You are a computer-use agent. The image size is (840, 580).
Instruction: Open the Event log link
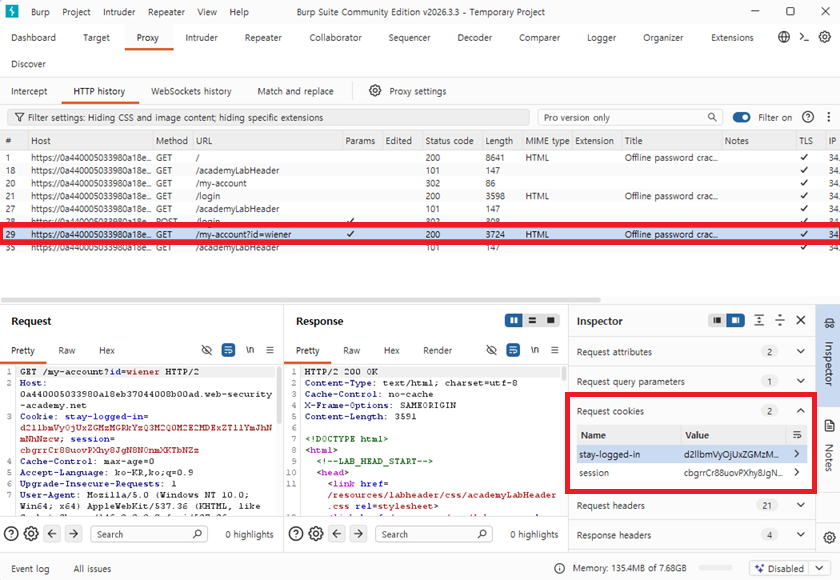30,569
